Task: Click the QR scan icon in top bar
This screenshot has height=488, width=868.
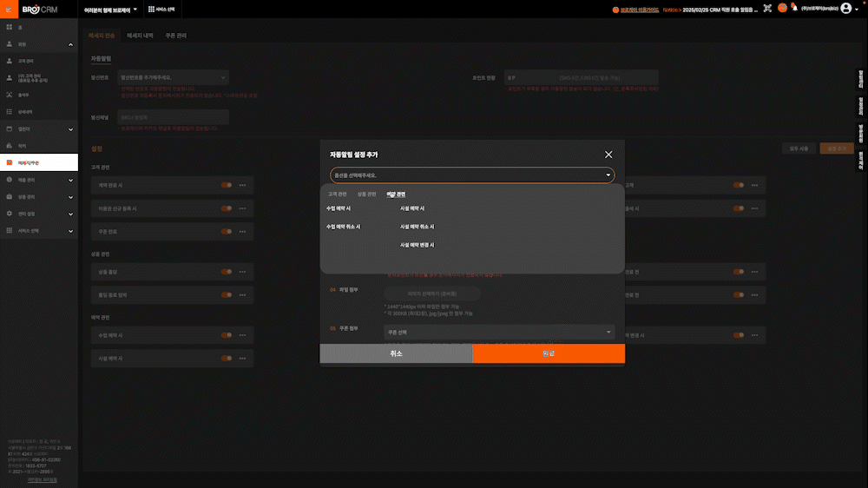Action: click(x=767, y=9)
